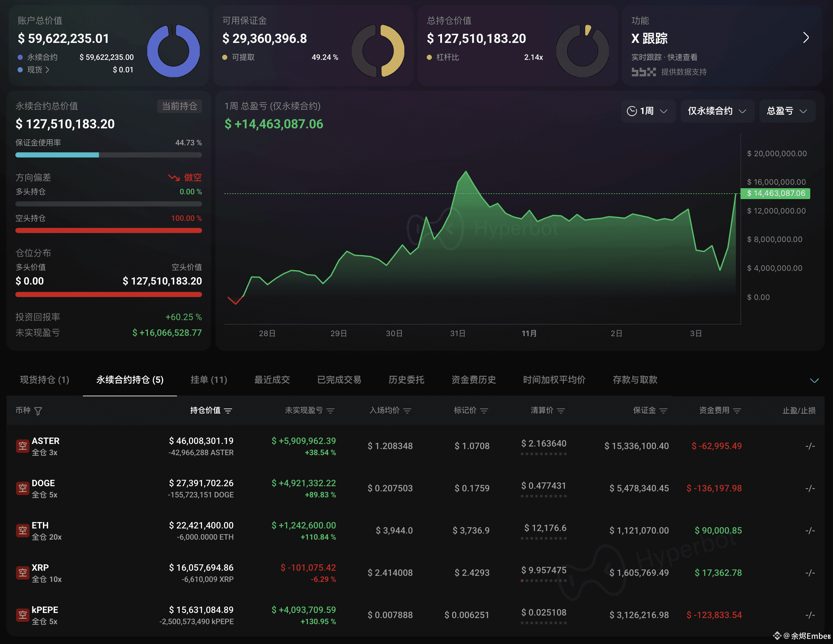Sort by margin column icon
Image resolution: width=833 pixels, height=644 pixels.
[663, 411]
